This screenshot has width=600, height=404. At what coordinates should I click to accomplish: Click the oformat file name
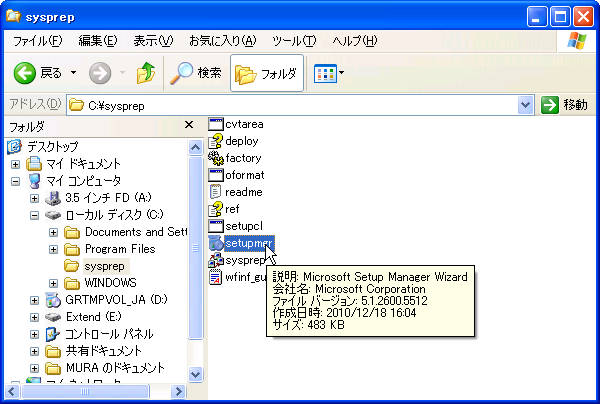click(x=245, y=175)
